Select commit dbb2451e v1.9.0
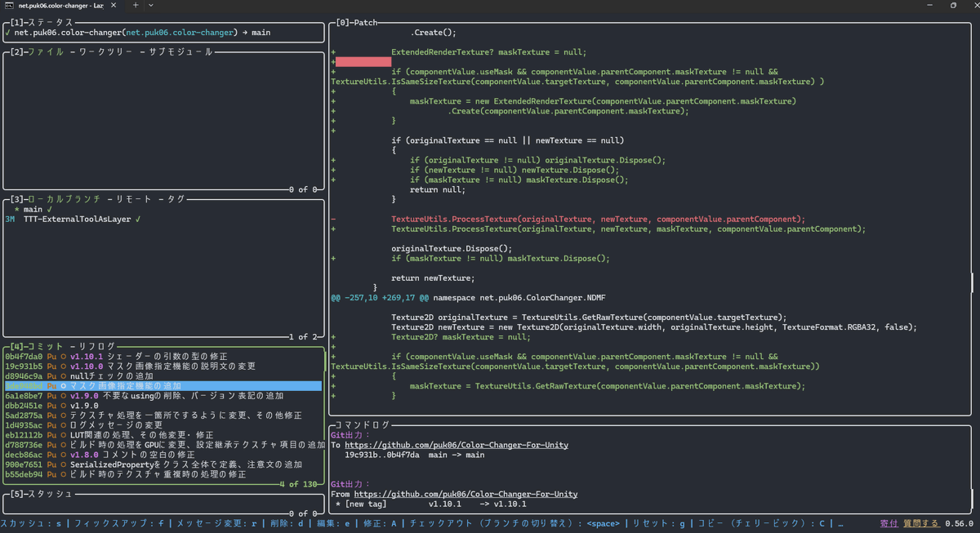Viewport: 980px width, 533px height. (x=163, y=405)
